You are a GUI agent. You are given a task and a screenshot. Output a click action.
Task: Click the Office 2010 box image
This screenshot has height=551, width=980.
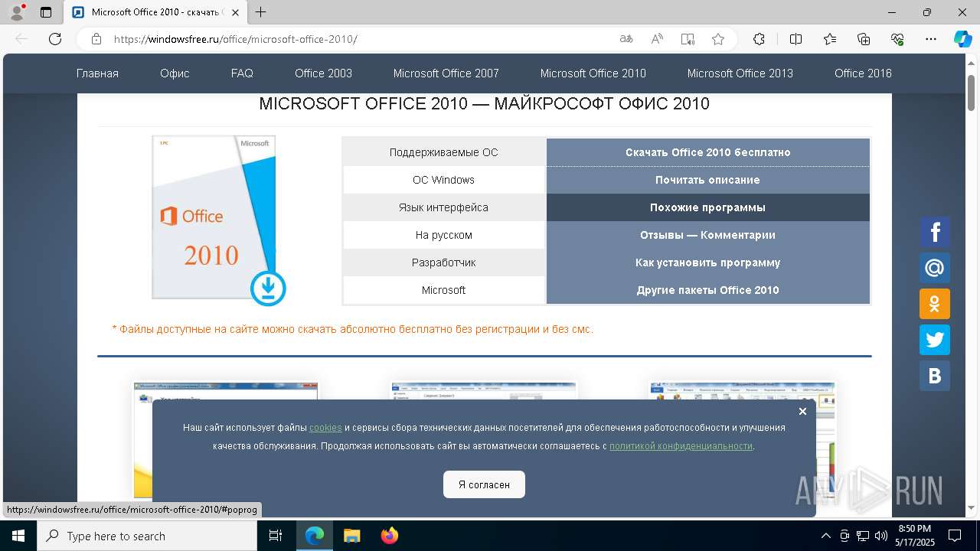(x=214, y=217)
